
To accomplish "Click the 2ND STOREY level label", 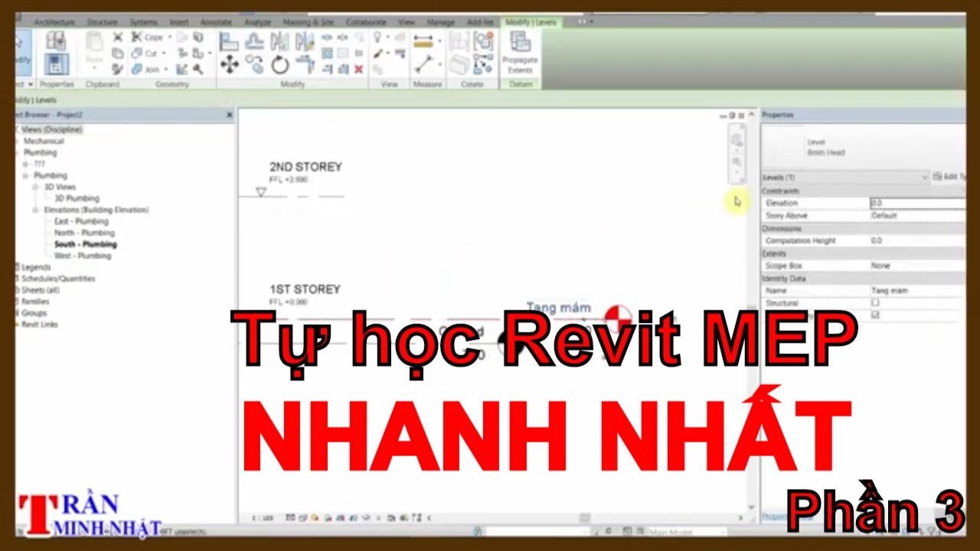I will (305, 167).
